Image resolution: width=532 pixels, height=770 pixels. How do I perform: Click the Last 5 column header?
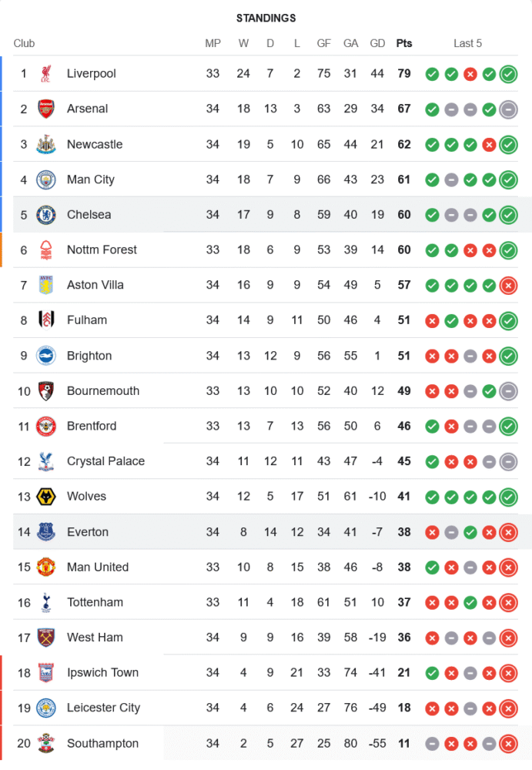click(x=467, y=43)
